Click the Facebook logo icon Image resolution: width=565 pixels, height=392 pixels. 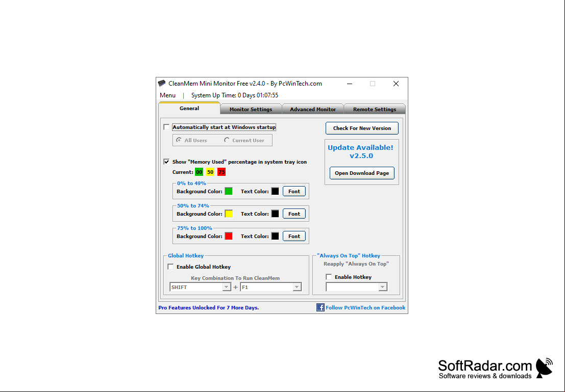321,307
